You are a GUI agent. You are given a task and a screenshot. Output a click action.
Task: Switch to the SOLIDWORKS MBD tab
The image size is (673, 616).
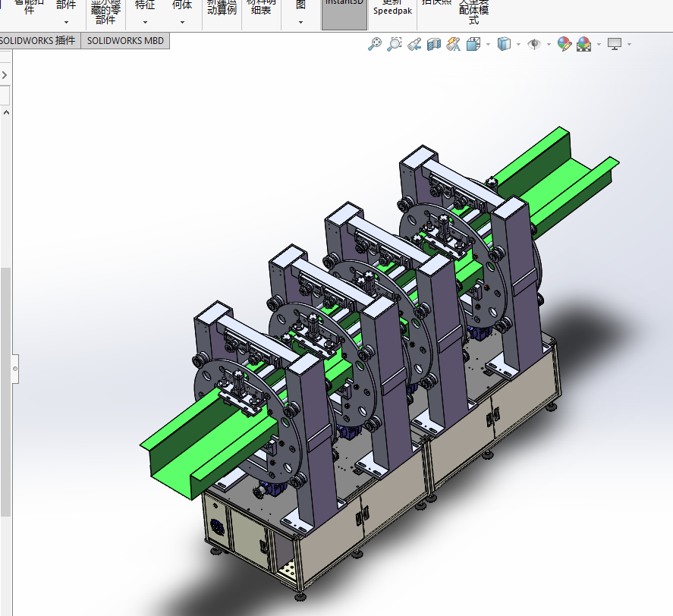pos(125,41)
